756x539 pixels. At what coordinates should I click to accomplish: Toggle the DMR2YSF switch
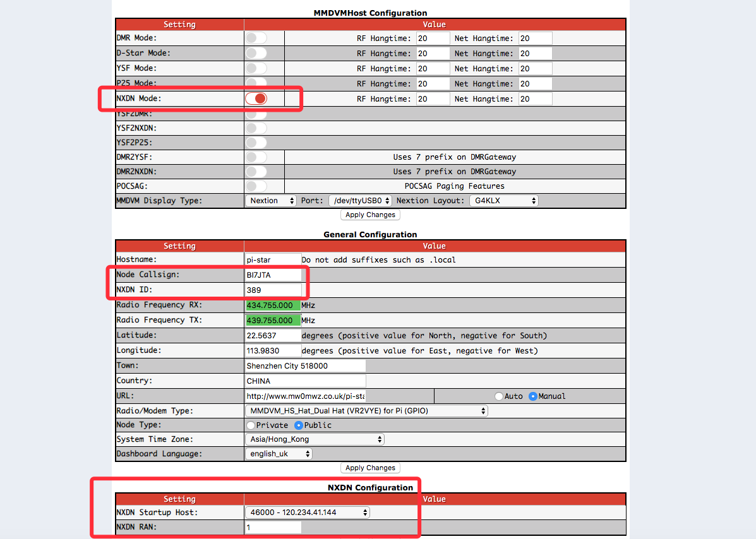pos(256,157)
